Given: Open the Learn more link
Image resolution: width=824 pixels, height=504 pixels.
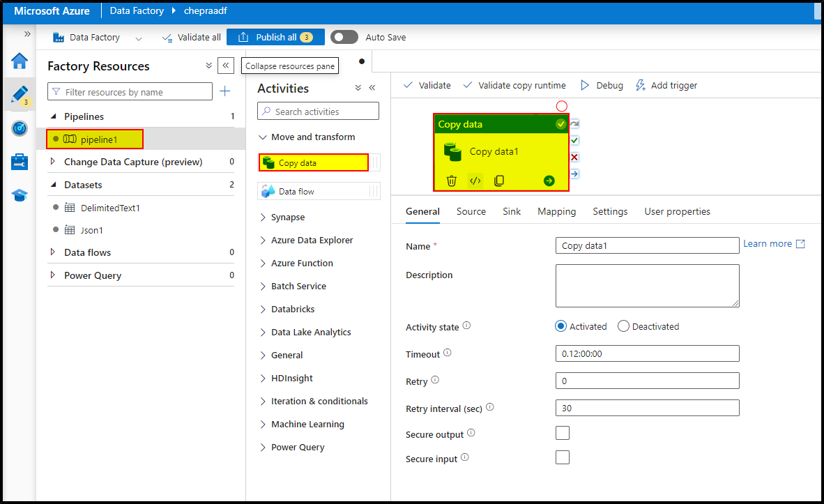Looking at the screenshot, I should point(774,244).
